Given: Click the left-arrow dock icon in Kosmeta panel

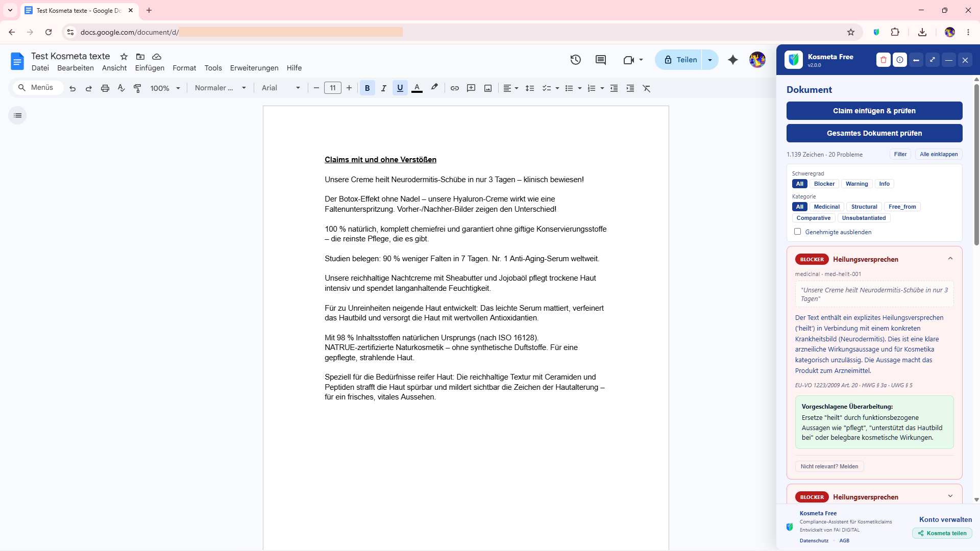Looking at the screenshot, I should click(x=916, y=60).
